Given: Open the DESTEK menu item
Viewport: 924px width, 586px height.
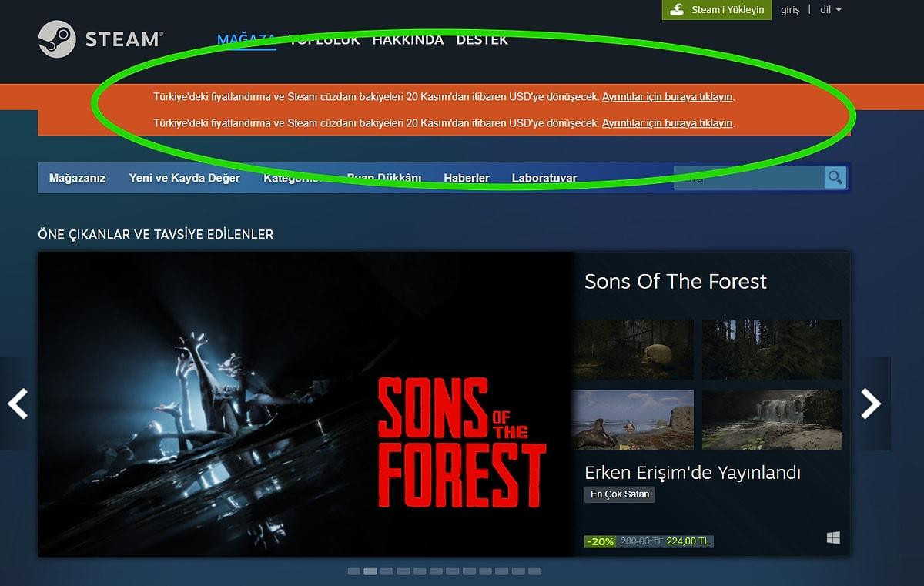Looking at the screenshot, I should [482, 40].
